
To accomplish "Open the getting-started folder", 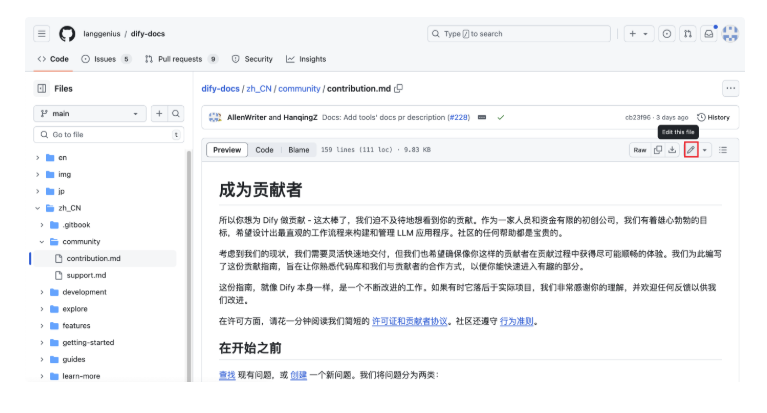I will point(88,343).
